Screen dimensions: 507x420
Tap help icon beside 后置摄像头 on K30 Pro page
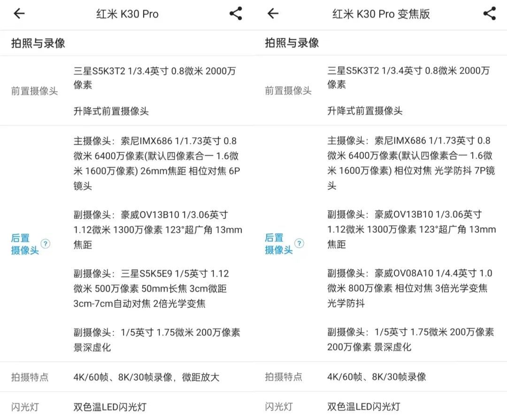coord(46,244)
